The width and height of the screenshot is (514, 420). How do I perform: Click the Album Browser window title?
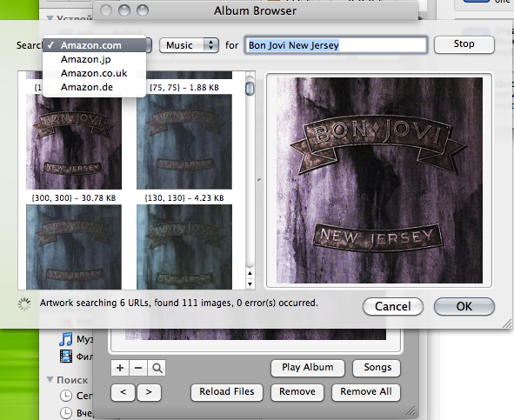point(256,10)
